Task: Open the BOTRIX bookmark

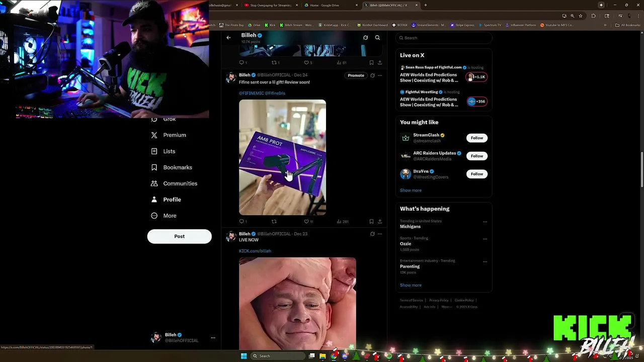Action: pos(400,25)
